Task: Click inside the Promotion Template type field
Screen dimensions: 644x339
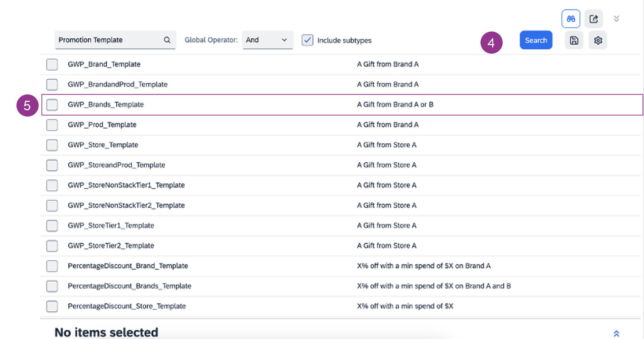Action: tap(107, 40)
